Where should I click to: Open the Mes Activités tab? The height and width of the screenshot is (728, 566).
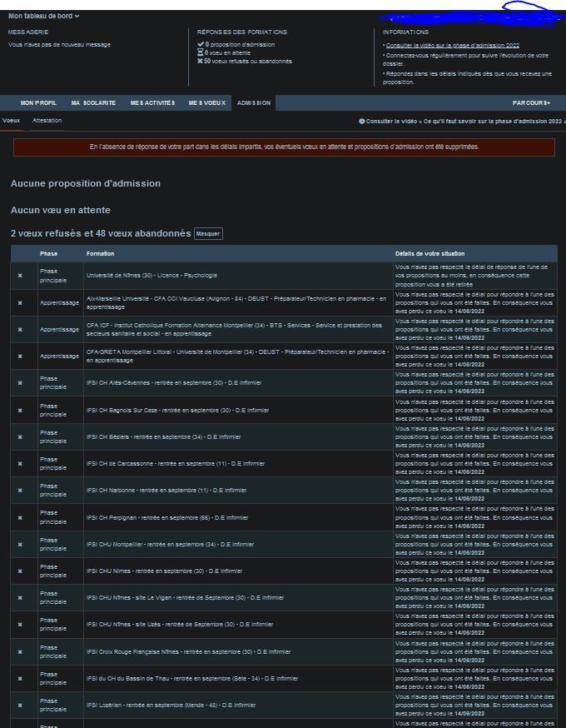point(152,102)
